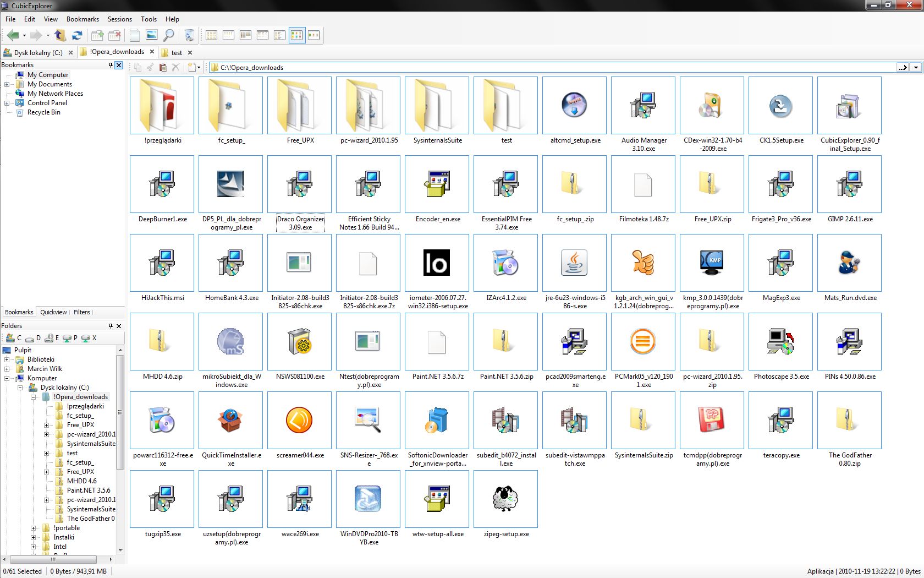Screen dimensions: 924x578
Task: Click the Cut scissors icon
Action: tap(150, 67)
